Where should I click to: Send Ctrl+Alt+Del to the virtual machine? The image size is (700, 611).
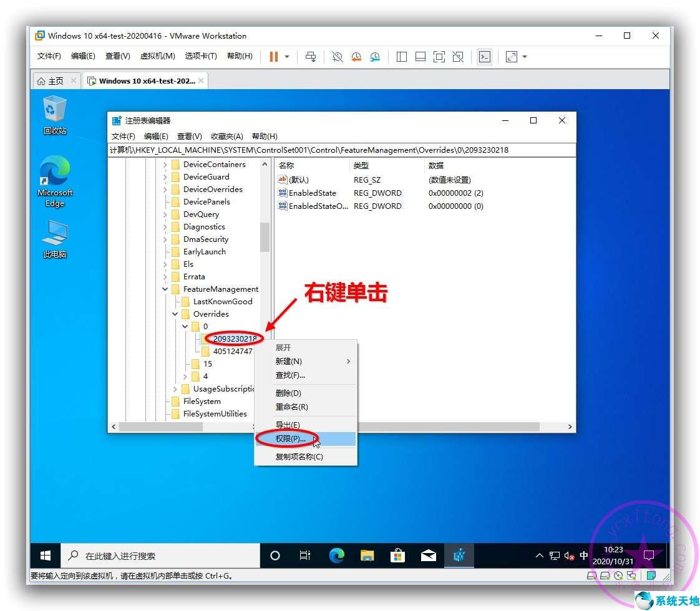point(311,57)
